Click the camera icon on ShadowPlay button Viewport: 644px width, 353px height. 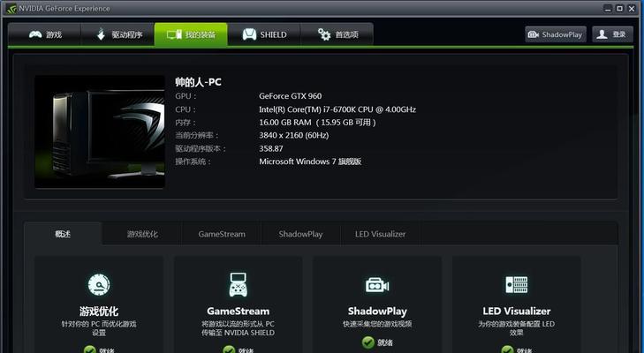(533, 34)
